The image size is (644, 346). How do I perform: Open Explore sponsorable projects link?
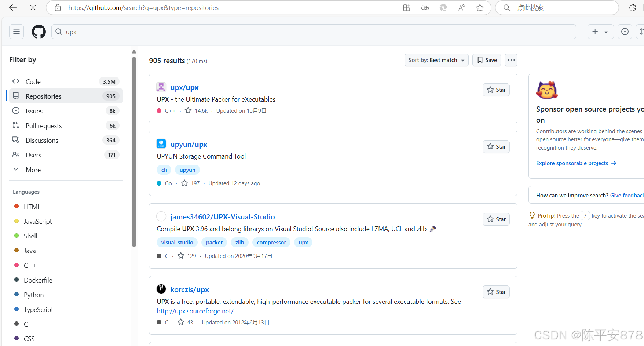576,163
